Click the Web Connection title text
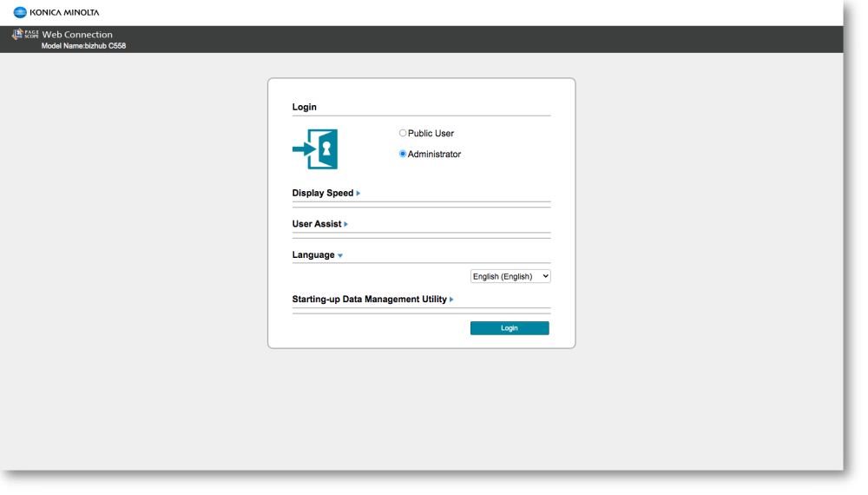Viewport: 868px width, 495px height. (x=77, y=35)
